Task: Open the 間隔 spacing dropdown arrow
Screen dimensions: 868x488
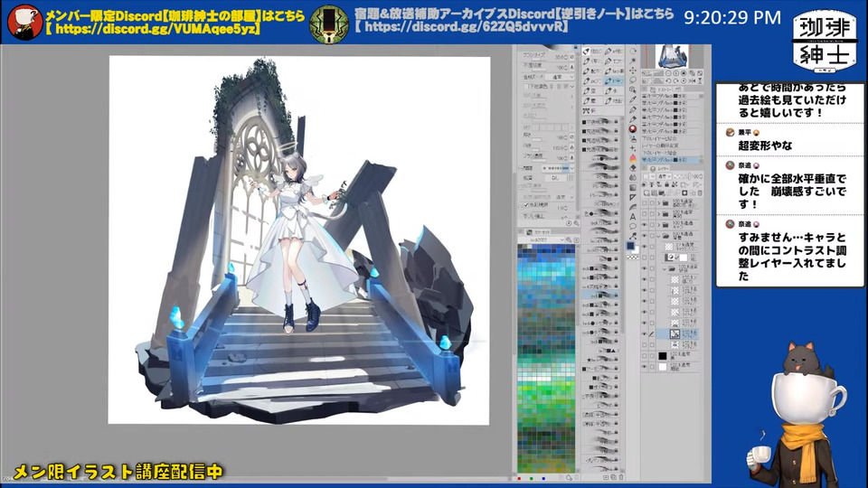Action: (571, 168)
